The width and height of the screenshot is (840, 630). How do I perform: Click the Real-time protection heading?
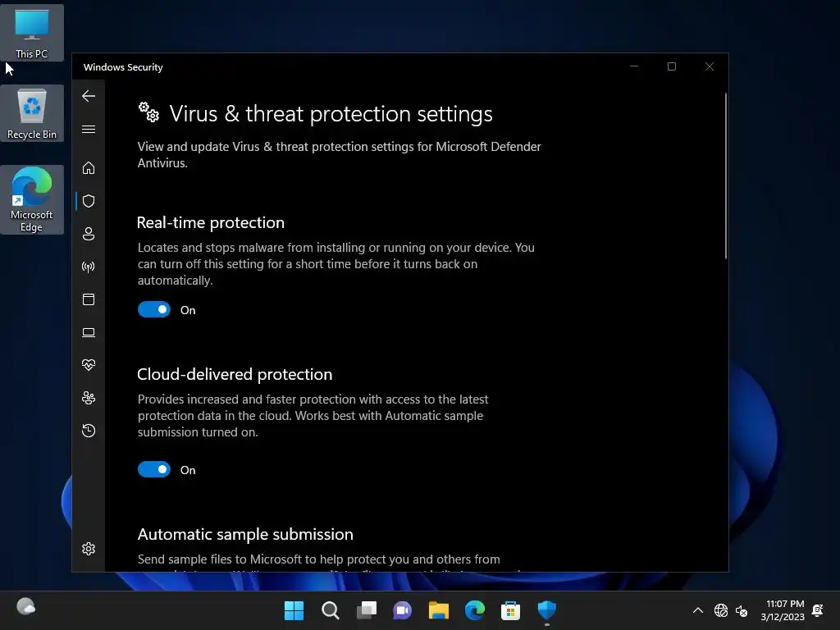211,223
